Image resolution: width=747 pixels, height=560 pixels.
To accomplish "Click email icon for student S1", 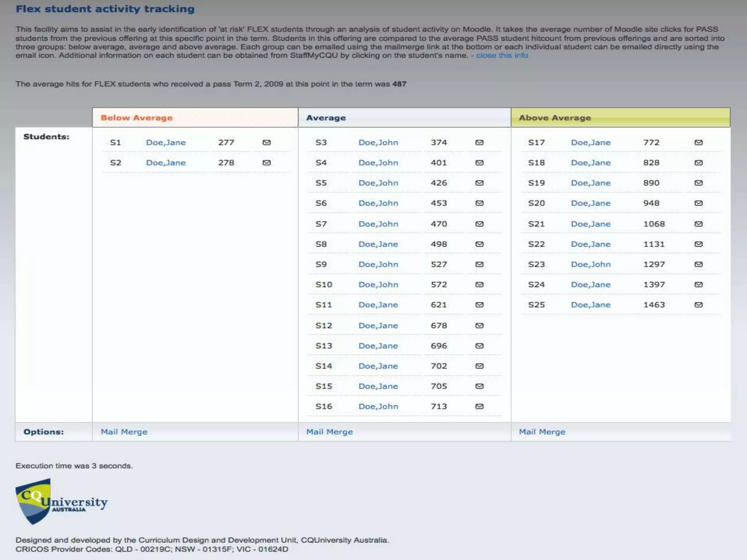I will [x=267, y=143].
